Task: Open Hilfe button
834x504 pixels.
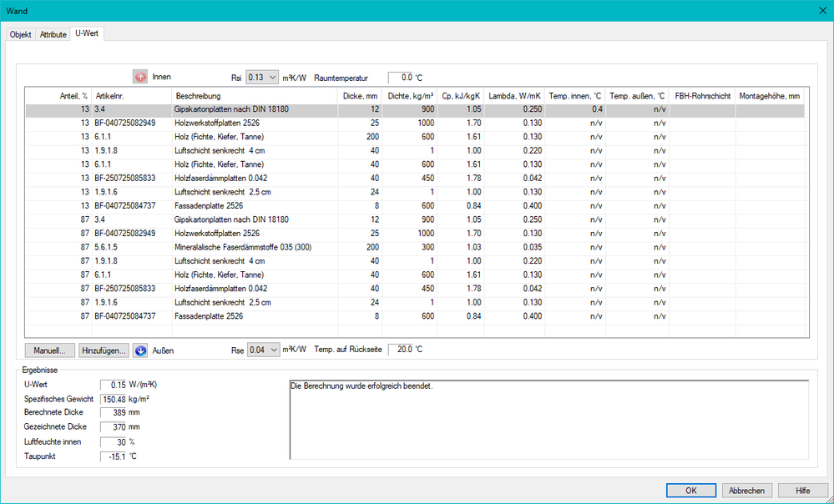Action: (803, 491)
